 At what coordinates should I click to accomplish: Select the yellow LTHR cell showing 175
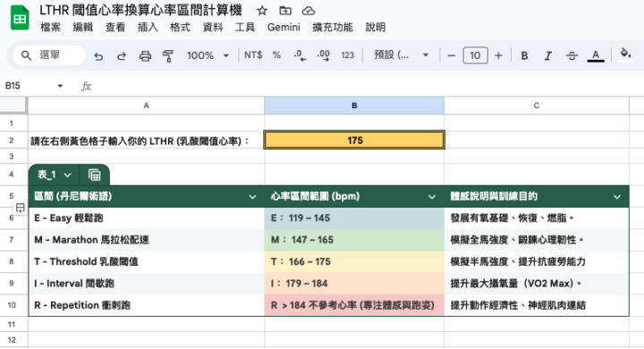354,140
